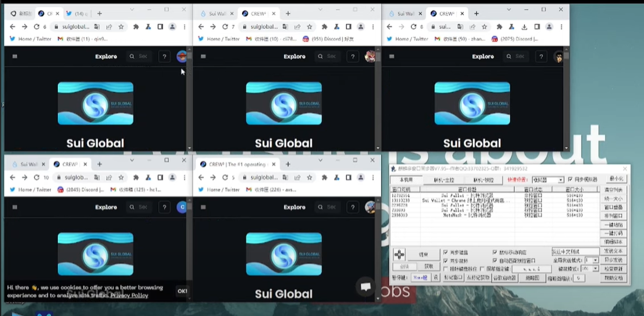This screenshot has width=644, height=316.
Task: Switch to the 联机-被控 tab in sync tool
Action: click(483, 180)
